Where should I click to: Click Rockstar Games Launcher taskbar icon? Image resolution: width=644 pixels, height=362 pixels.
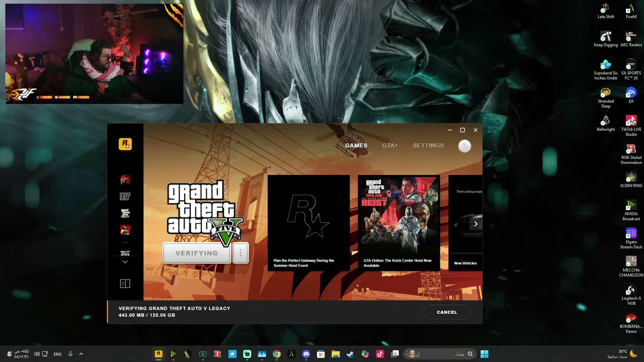(158, 354)
